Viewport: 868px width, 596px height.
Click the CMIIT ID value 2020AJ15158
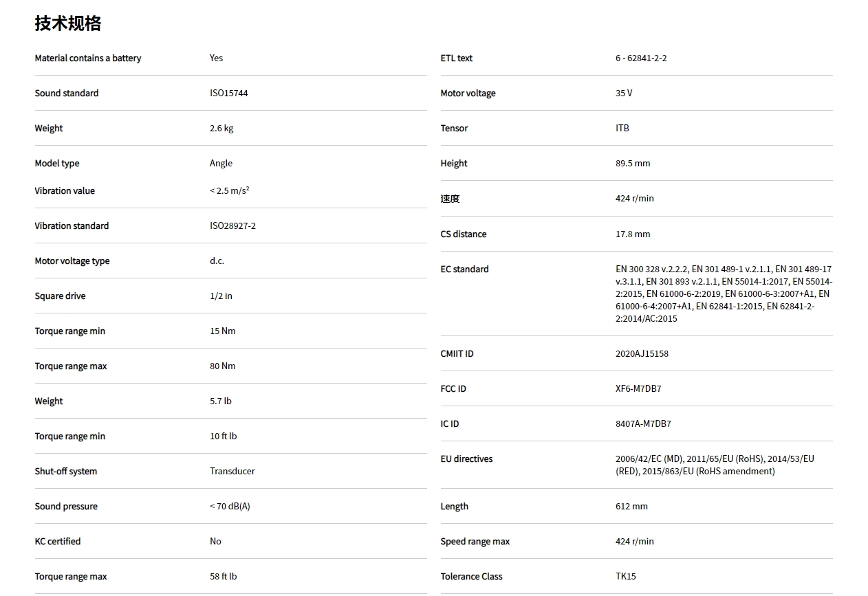(642, 354)
